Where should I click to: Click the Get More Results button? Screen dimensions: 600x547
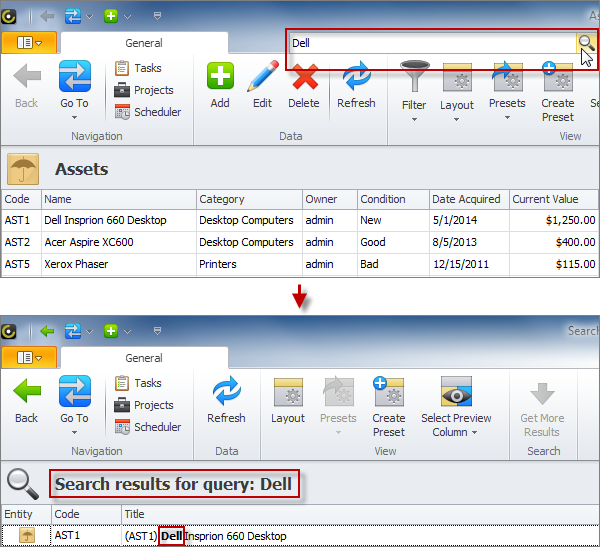tap(542, 410)
